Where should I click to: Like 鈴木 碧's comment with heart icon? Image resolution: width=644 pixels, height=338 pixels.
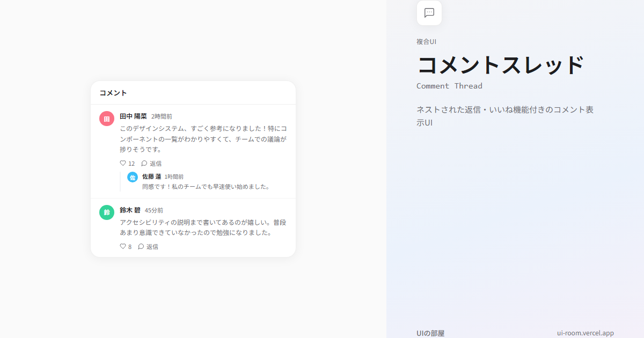tap(123, 246)
